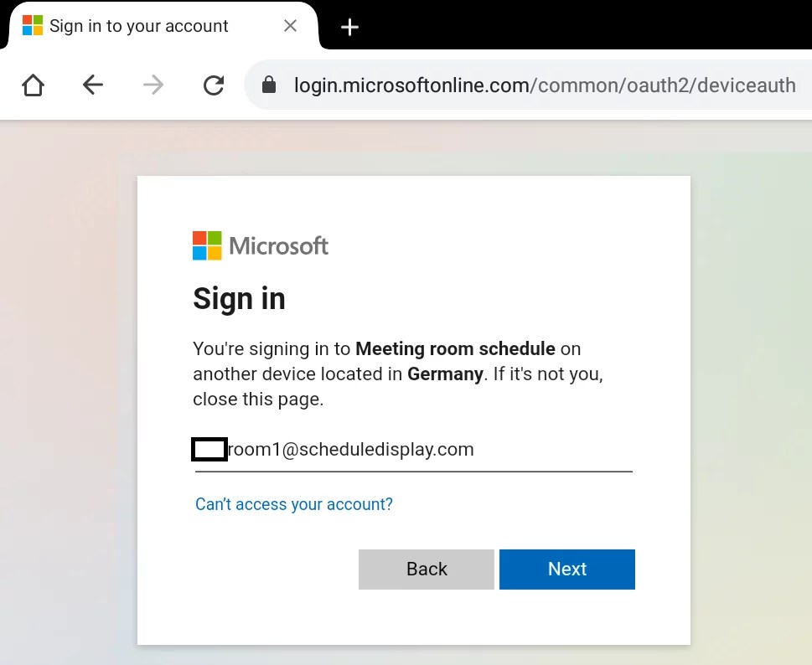This screenshot has width=812, height=665.
Task: Open the 'Can't access your account?' link
Action: 294,503
